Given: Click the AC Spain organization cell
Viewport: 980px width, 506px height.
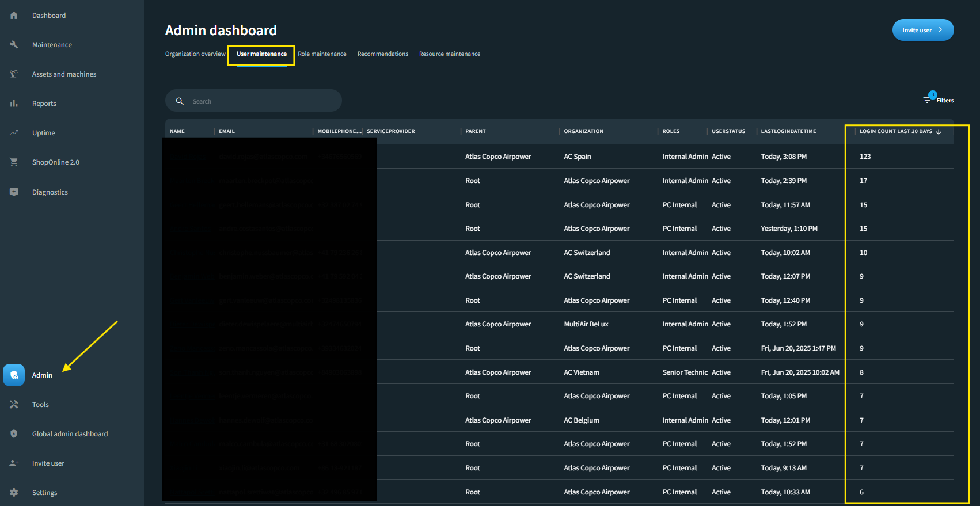Looking at the screenshot, I should click(x=578, y=157).
